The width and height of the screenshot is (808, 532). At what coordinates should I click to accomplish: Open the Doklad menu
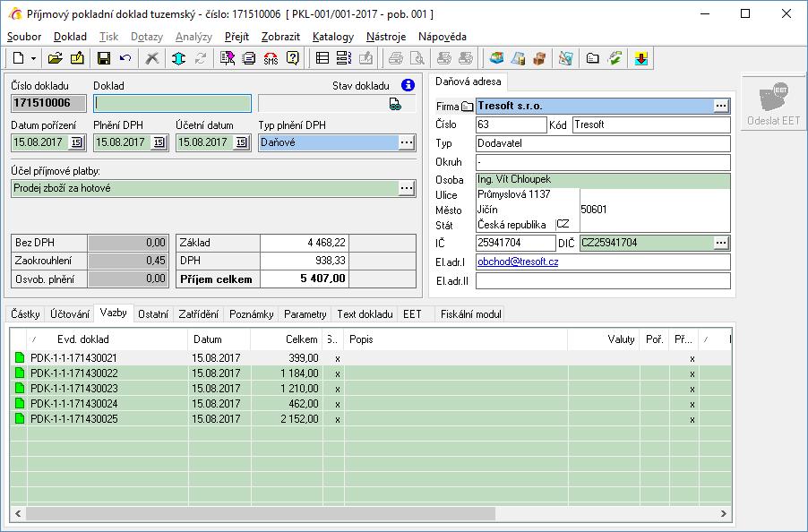(x=70, y=37)
